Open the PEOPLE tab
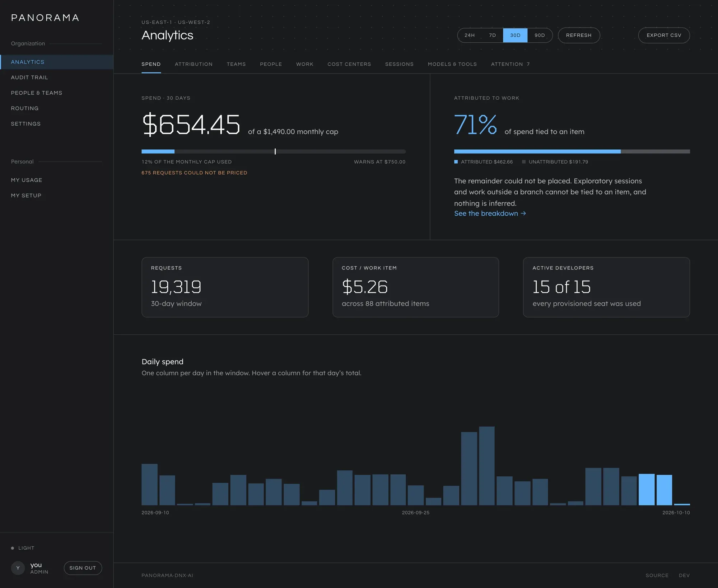The image size is (718, 588). (271, 64)
